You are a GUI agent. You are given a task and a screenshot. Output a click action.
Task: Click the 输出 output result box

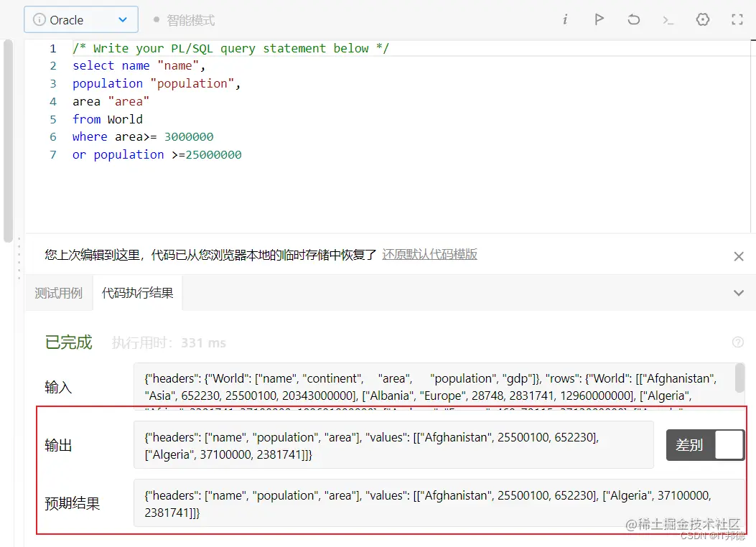coord(393,445)
